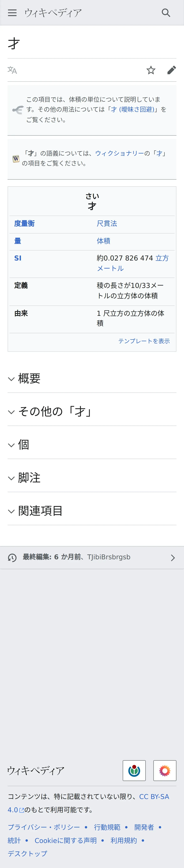184x868 pixels.
Task: Expand the 概要 section
Action: 29,378
